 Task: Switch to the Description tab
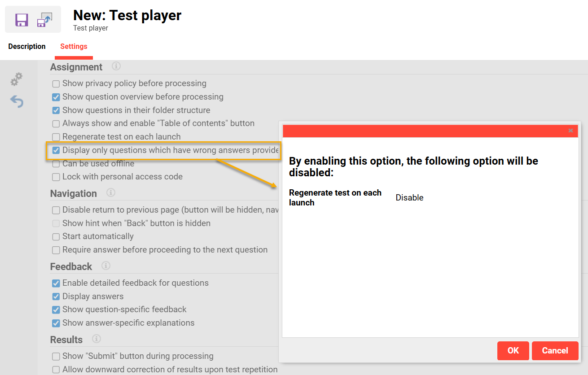26,46
